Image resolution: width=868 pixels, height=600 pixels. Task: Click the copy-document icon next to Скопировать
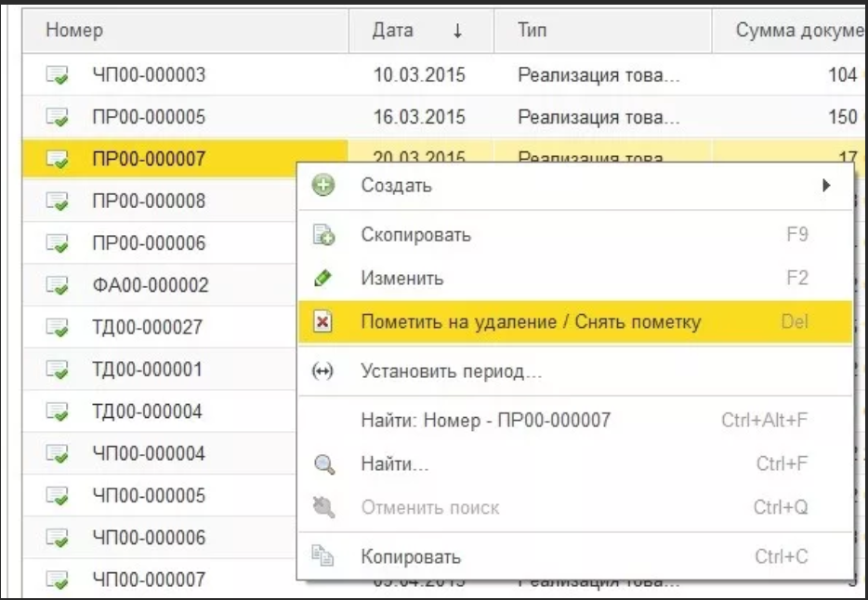(323, 234)
